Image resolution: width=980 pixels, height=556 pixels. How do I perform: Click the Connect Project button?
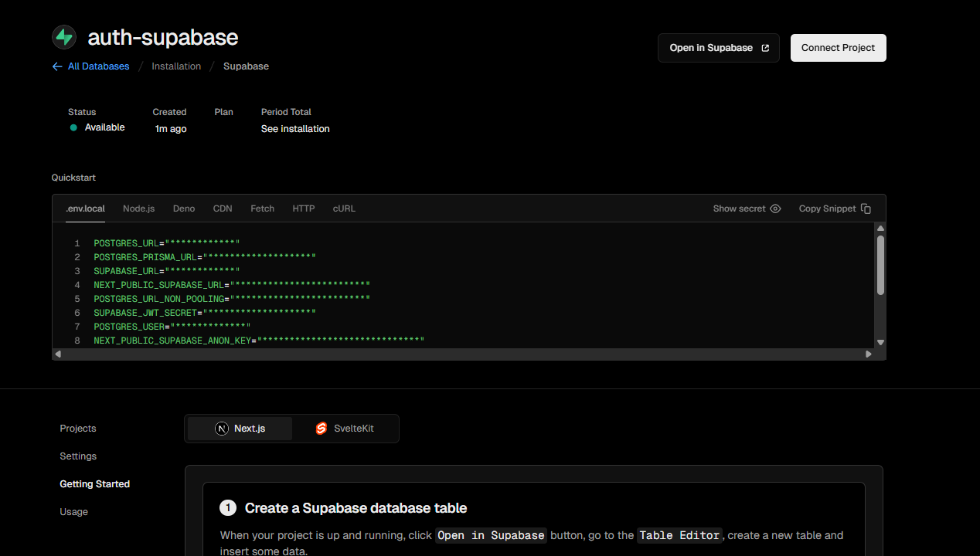838,48
